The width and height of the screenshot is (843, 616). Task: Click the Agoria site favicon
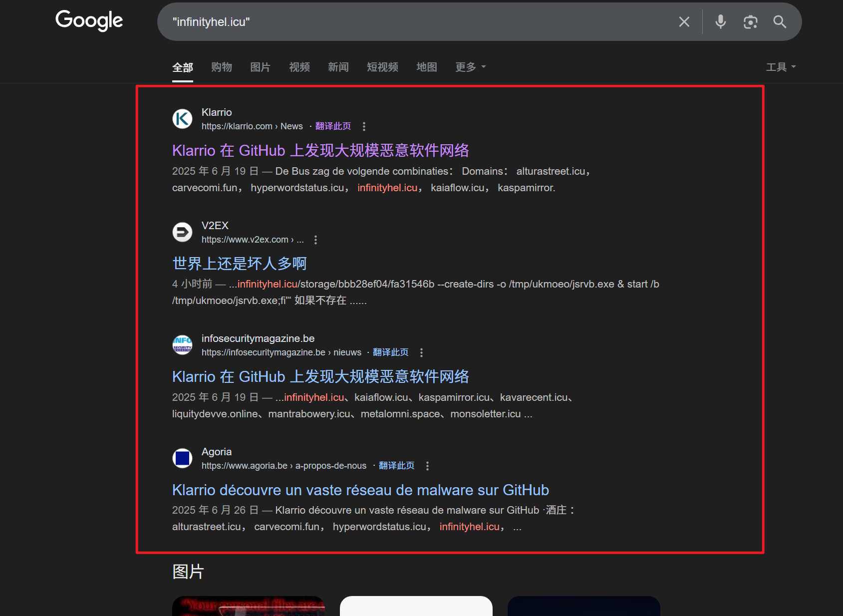click(182, 458)
